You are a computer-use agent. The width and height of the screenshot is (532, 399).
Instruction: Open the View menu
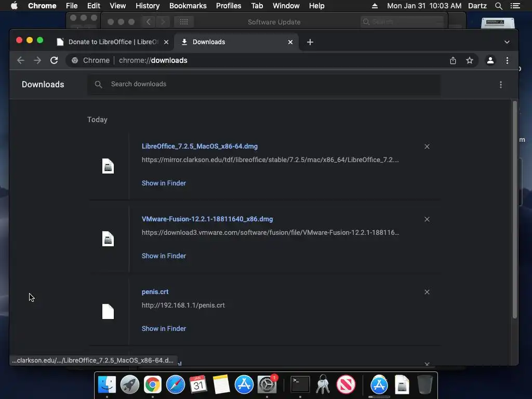coord(118,6)
